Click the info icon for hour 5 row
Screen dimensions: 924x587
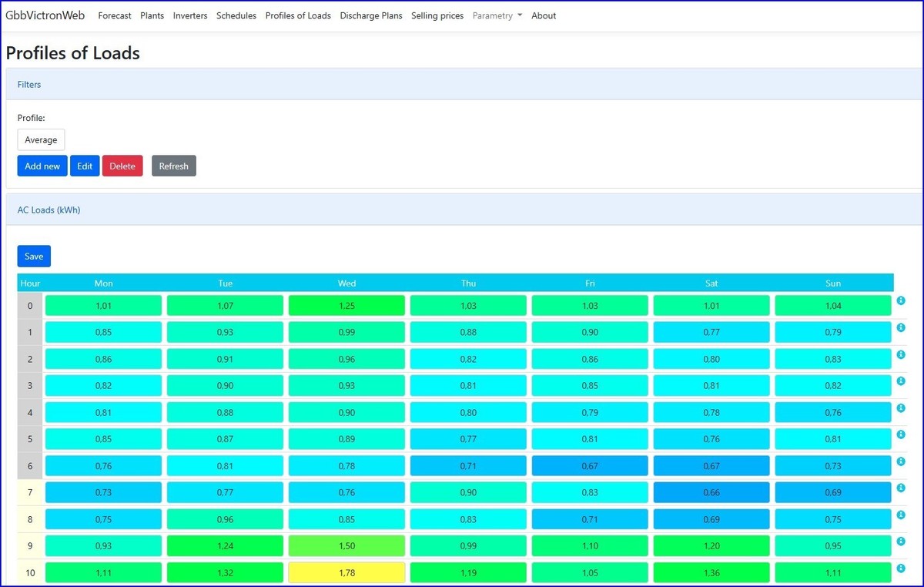pos(901,434)
